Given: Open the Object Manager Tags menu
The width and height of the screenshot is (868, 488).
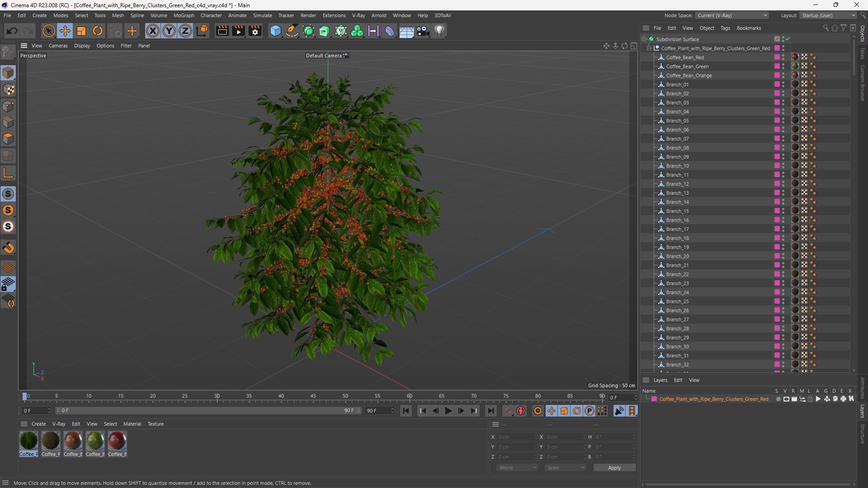Looking at the screenshot, I should point(725,28).
